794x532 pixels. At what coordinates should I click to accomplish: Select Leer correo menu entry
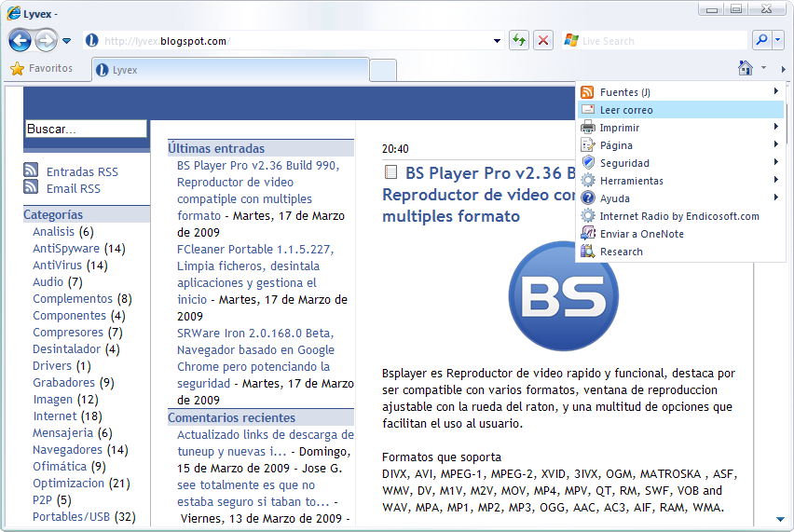click(625, 110)
